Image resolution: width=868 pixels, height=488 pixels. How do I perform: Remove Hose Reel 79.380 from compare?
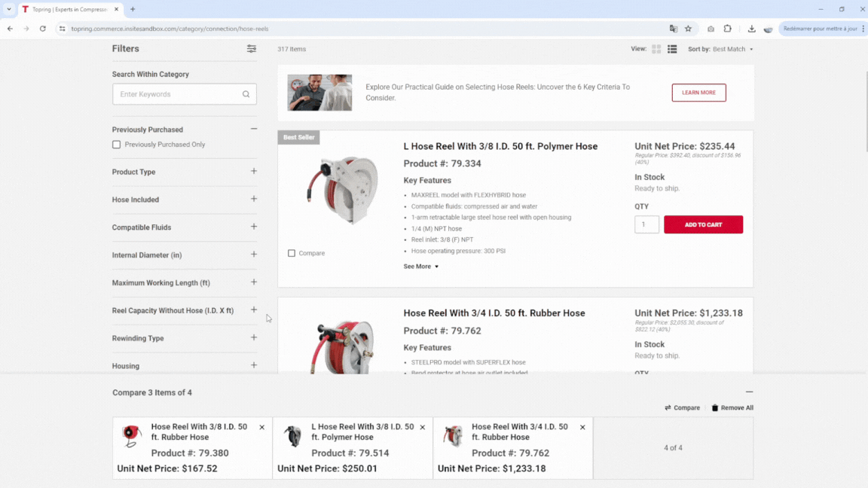[x=262, y=427]
